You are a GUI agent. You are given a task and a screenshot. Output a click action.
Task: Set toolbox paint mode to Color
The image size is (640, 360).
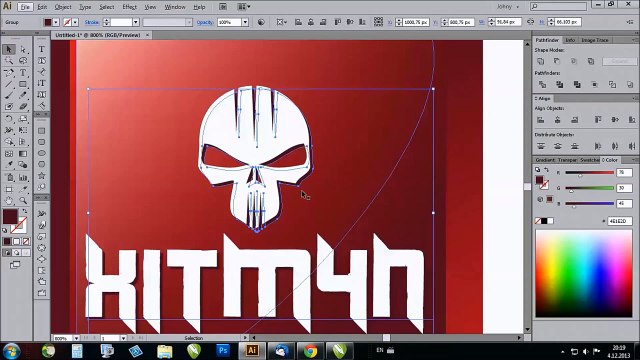coord(7,242)
